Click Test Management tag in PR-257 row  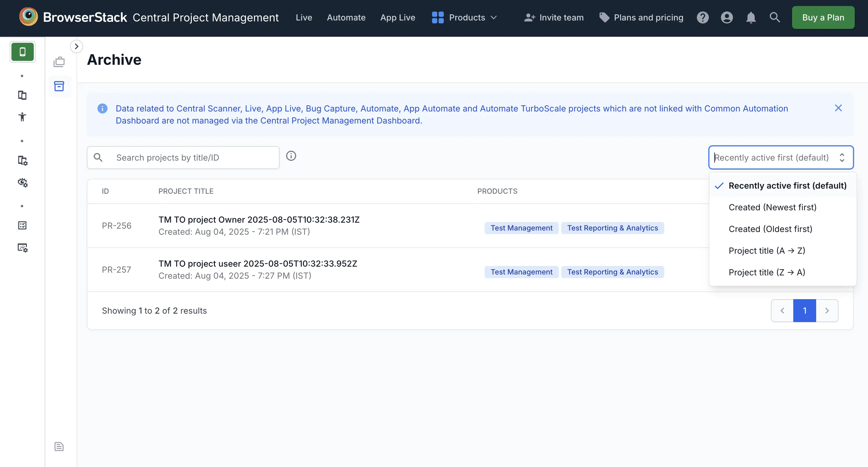coord(521,272)
